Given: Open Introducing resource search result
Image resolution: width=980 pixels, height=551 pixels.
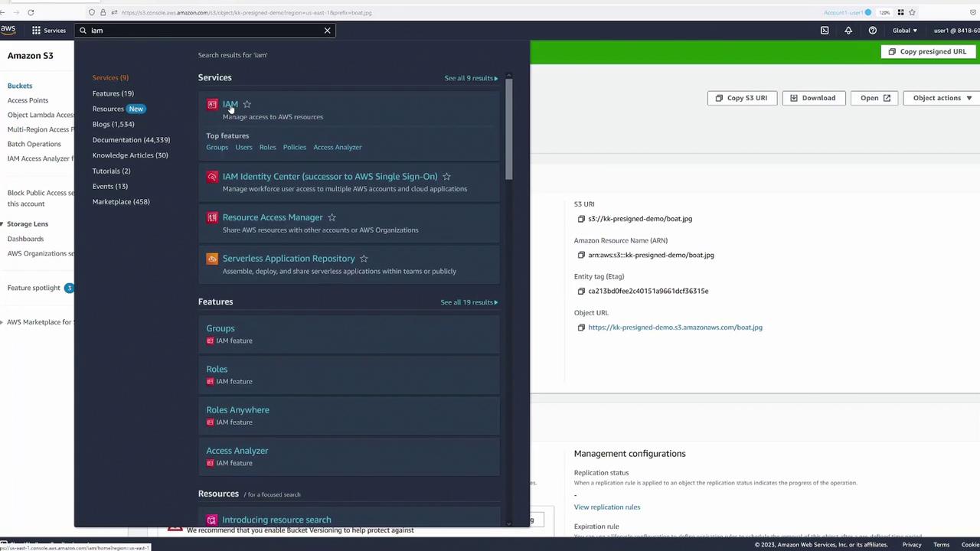Looking at the screenshot, I should [276, 520].
